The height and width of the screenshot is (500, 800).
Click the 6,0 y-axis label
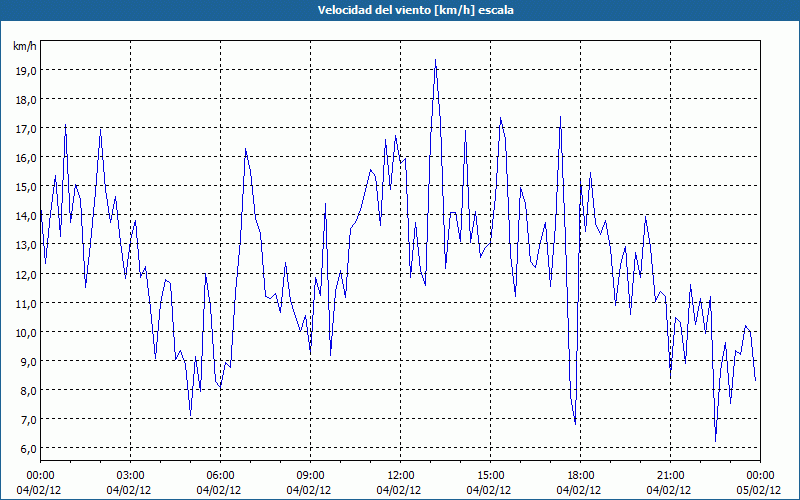(x=28, y=449)
